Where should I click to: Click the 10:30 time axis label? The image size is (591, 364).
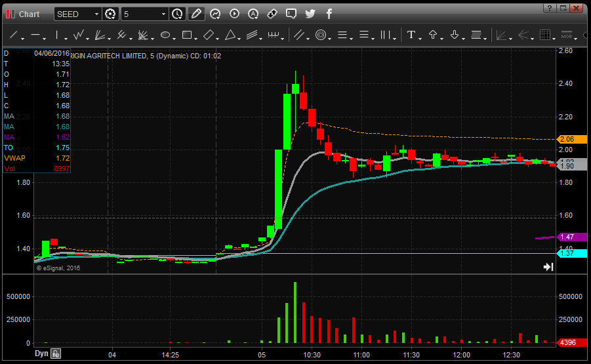(x=312, y=355)
